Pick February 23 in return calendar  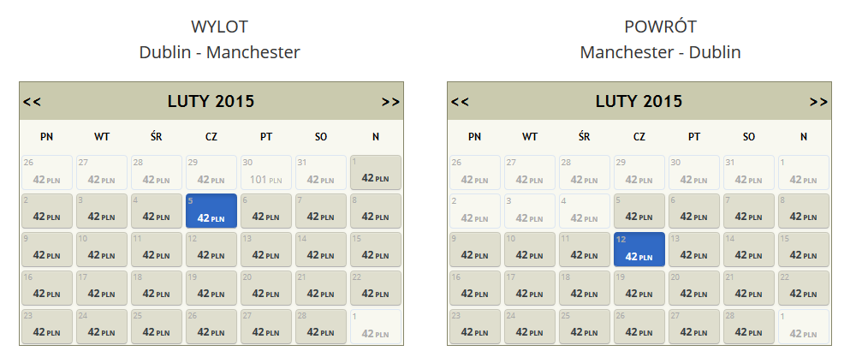tap(475, 326)
